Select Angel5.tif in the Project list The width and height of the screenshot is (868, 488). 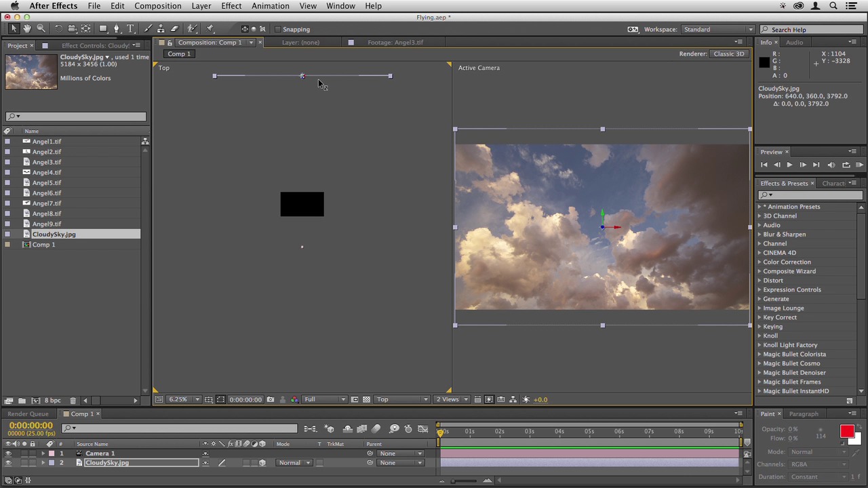click(x=46, y=183)
